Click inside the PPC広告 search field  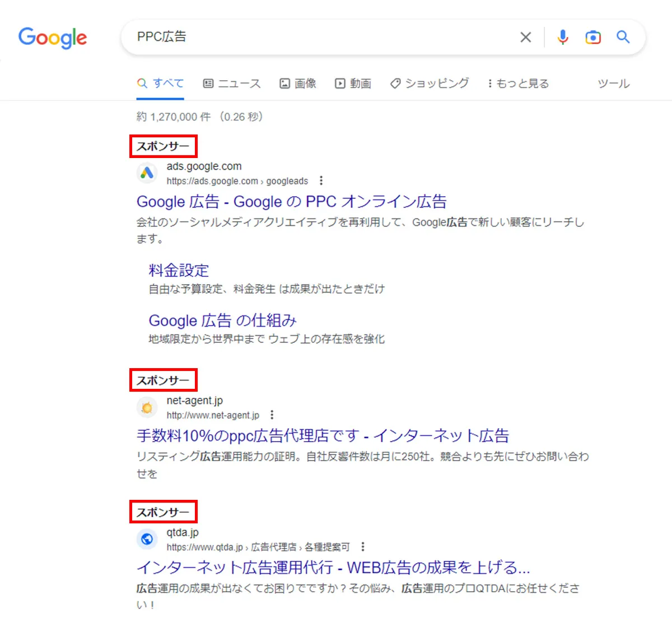tap(280, 37)
